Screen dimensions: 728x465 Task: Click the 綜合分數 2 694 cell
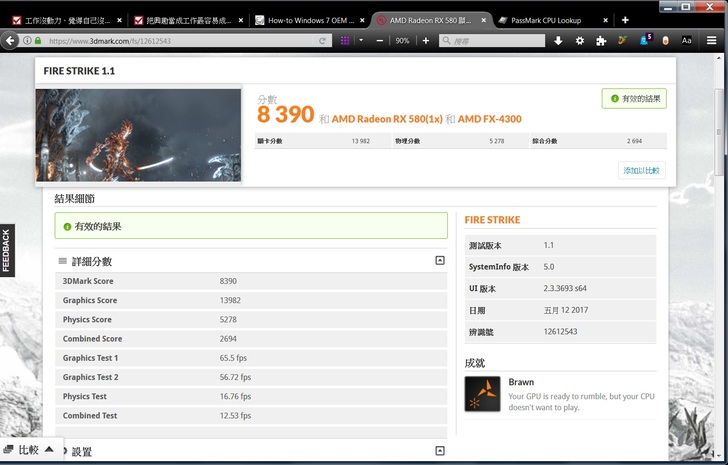click(598, 141)
